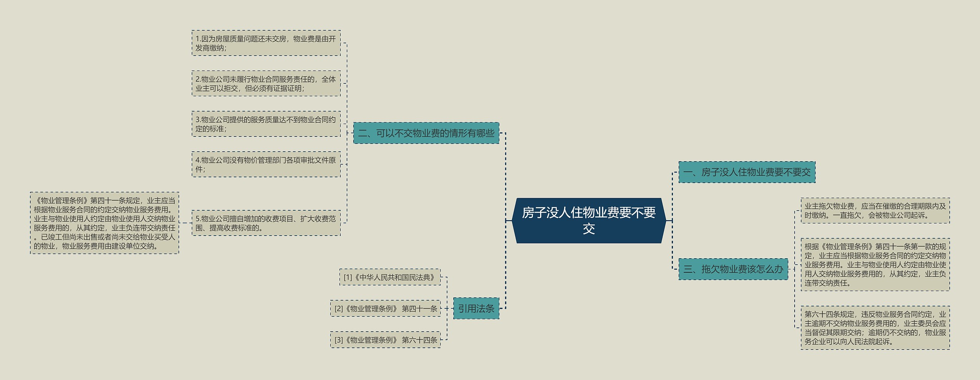980x380 pixels.
Task: Select the note 2.物业公司未履行物业合同服务责任的
Action: point(266,84)
